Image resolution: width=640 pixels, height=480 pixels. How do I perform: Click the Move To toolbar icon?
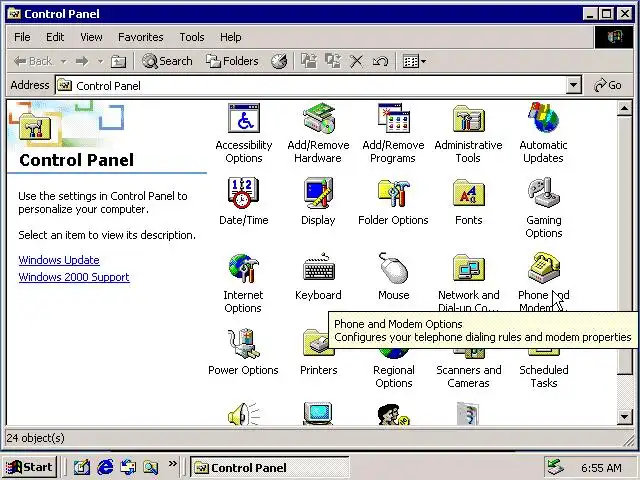click(x=309, y=61)
